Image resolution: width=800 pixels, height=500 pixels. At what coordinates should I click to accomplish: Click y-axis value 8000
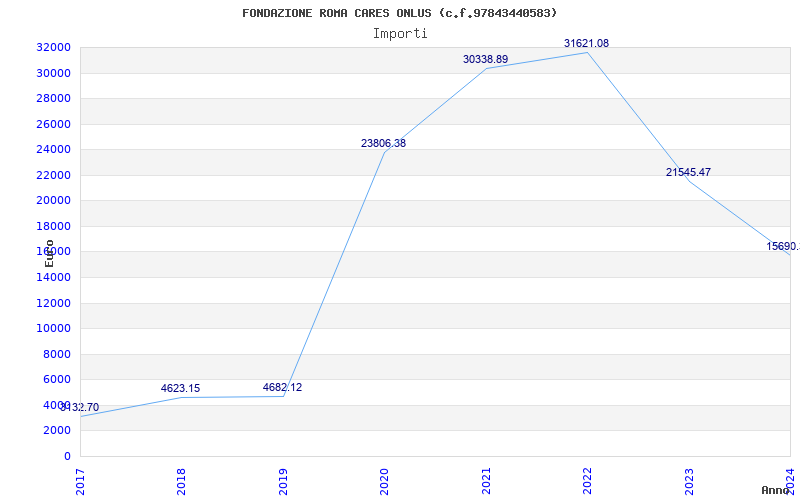[x=57, y=355]
